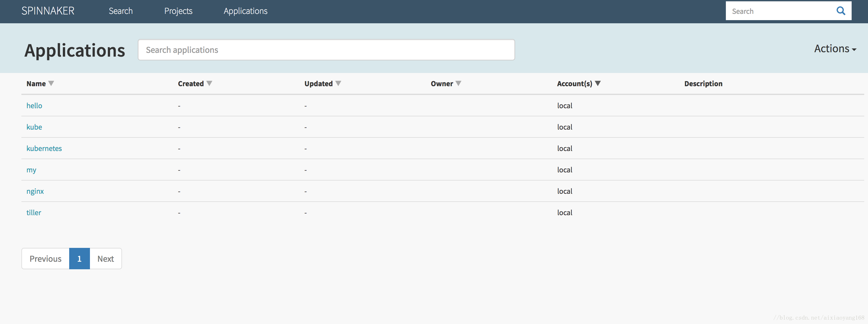Viewport: 868px width, 324px height.
Task: Click the Updated column header text
Action: [318, 84]
